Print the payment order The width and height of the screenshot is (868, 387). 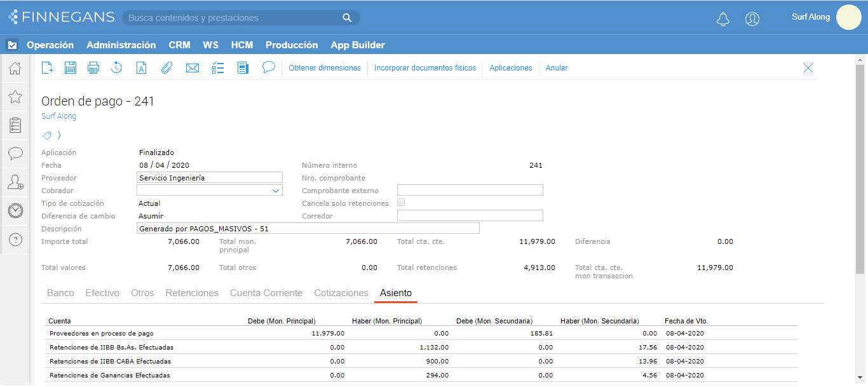(x=93, y=68)
